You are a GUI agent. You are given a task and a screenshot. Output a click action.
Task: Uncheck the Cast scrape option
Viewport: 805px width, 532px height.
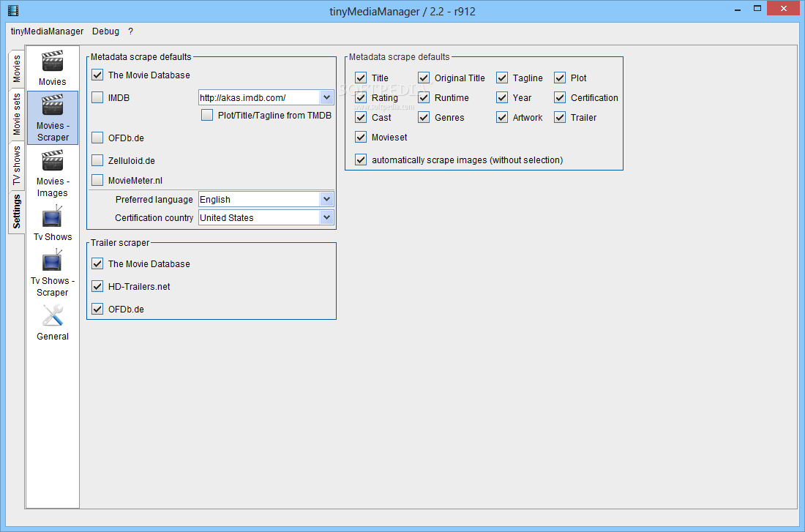[x=361, y=118]
